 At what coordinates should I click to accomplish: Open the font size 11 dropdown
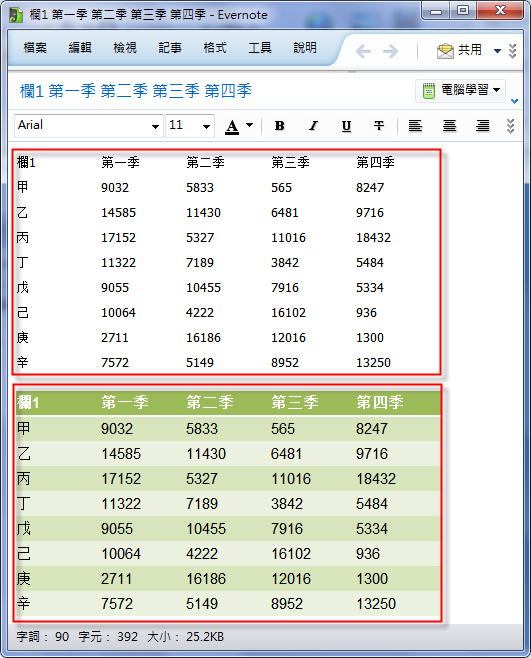click(190, 125)
